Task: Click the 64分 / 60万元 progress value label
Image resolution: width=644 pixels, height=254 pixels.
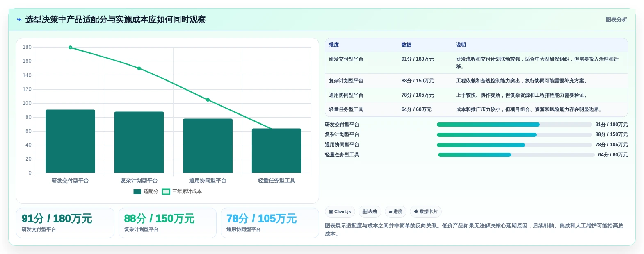Action: 613,155
